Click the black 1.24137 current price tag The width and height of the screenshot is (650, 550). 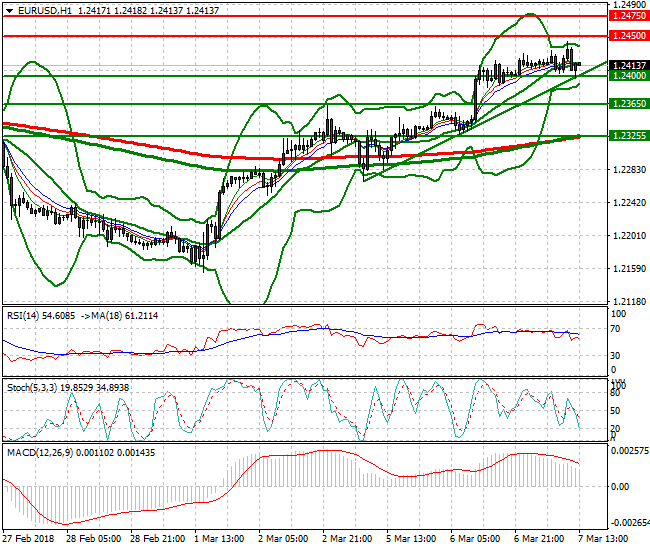point(628,66)
